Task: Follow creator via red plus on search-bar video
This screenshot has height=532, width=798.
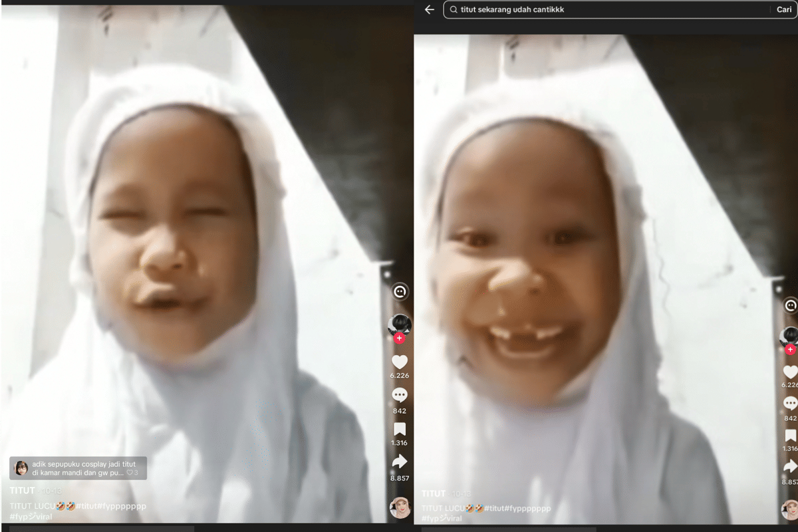Action: point(790,349)
